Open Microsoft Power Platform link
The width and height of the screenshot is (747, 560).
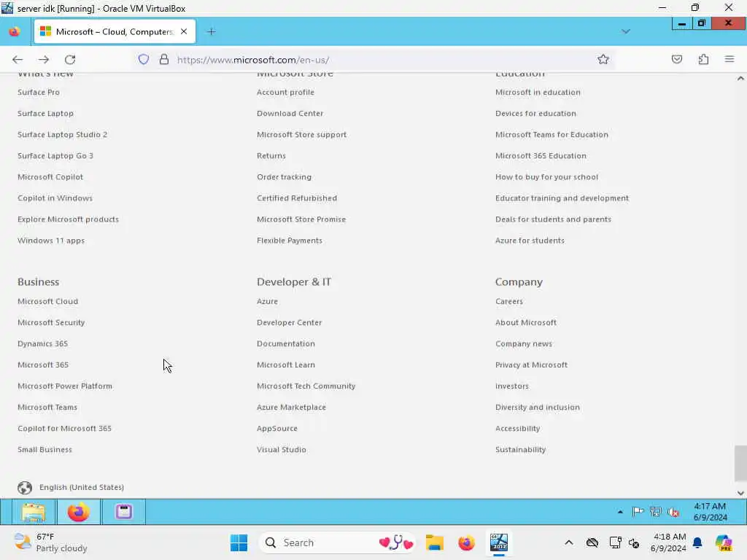pyautogui.click(x=65, y=386)
